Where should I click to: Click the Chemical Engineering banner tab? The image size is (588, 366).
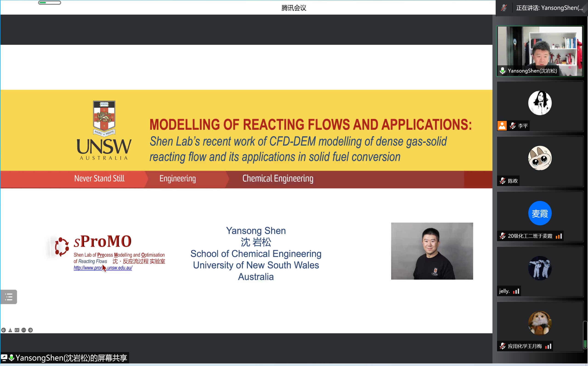[x=277, y=179]
